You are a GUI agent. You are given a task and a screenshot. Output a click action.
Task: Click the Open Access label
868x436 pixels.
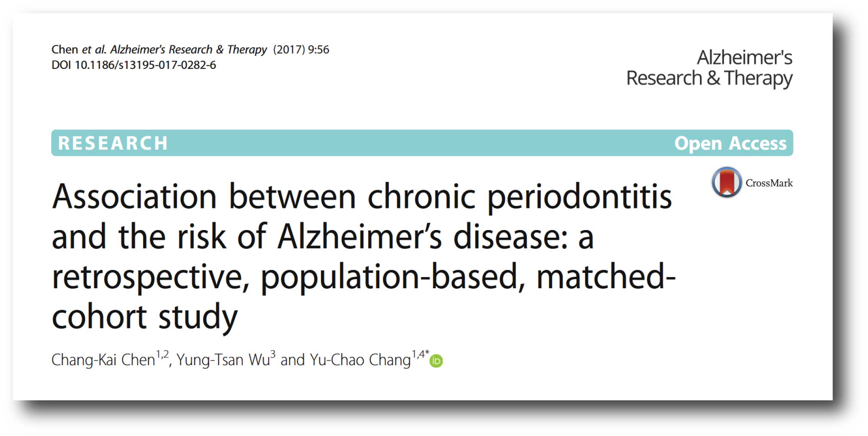tap(730, 143)
